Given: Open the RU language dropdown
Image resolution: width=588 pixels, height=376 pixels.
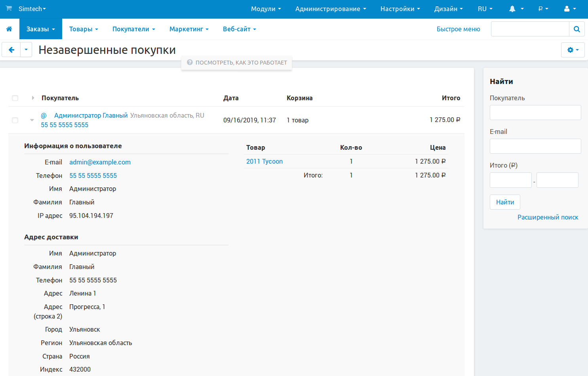Looking at the screenshot, I should 485,9.
